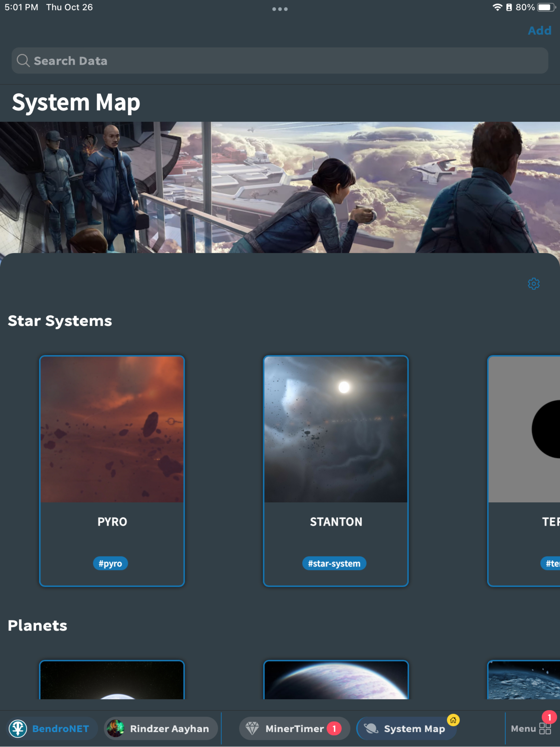Tap the PYRO title text
Image resolution: width=560 pixels, height=747 pixels.
112,522
